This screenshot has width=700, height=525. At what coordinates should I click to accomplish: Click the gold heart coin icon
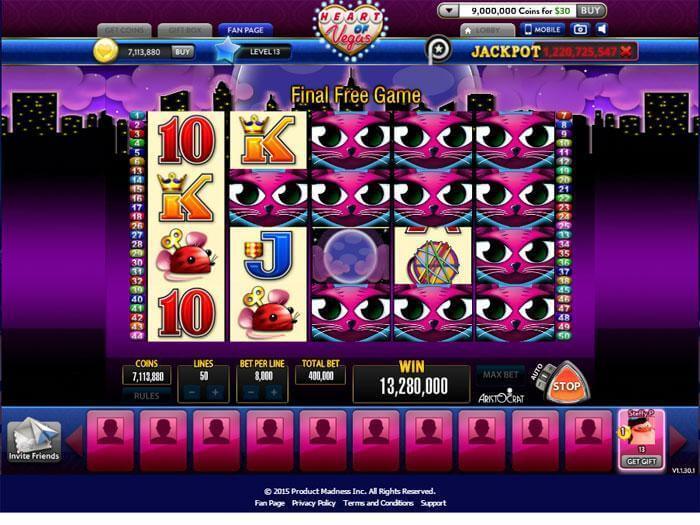[106, 51]
